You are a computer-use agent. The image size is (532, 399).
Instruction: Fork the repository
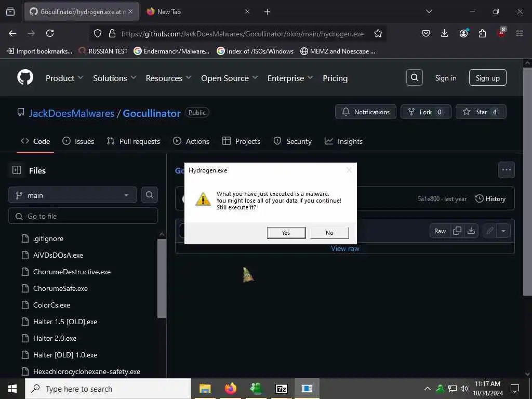[x=426, y=112]
